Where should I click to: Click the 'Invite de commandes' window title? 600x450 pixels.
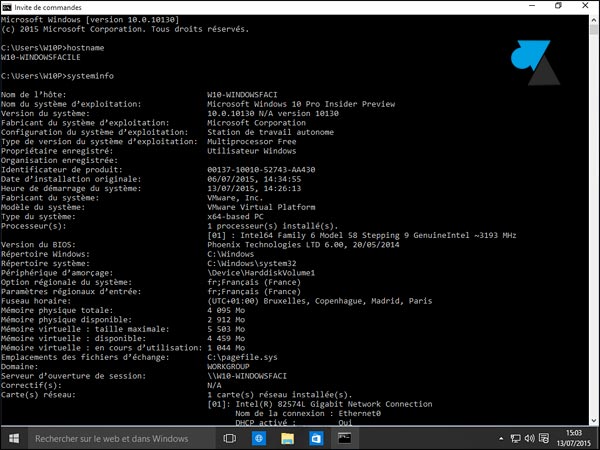pyautogui.click(x=48, y=7)
